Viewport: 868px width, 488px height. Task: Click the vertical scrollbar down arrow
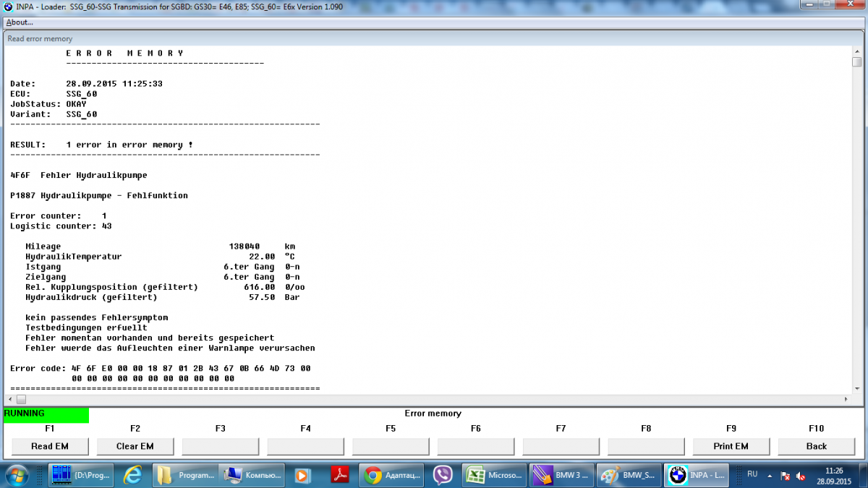[x=856, y=388]
